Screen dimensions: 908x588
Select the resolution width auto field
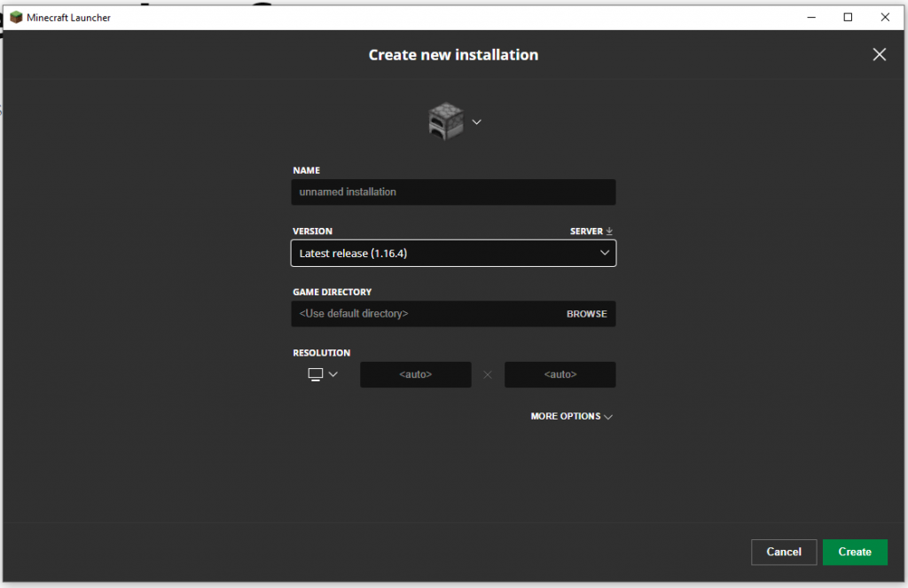[x=415, y=374]
